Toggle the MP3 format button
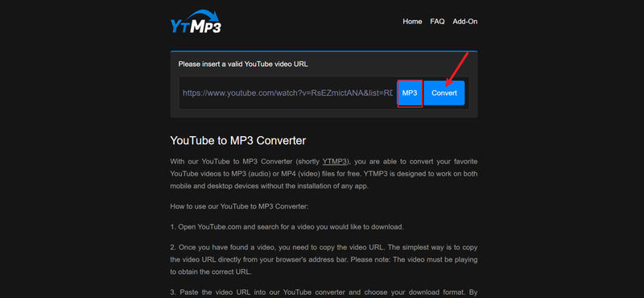Image resolution: width=644 pixels, height=298 pixels. tap(410, 93)
